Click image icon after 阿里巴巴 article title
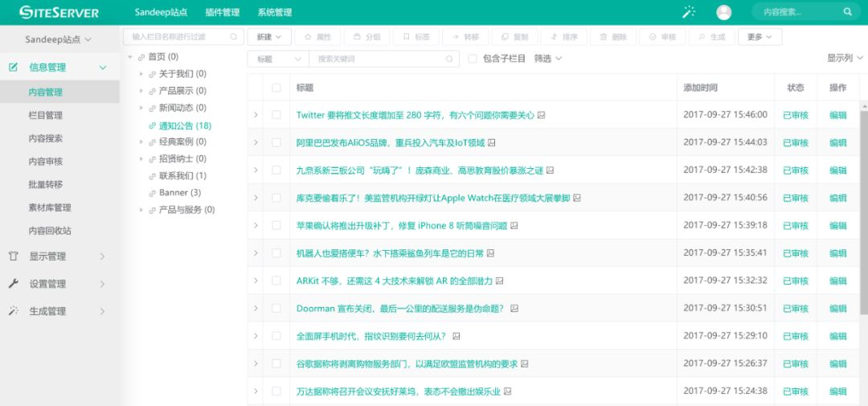 pyautogui.click(x=492, y=143)
